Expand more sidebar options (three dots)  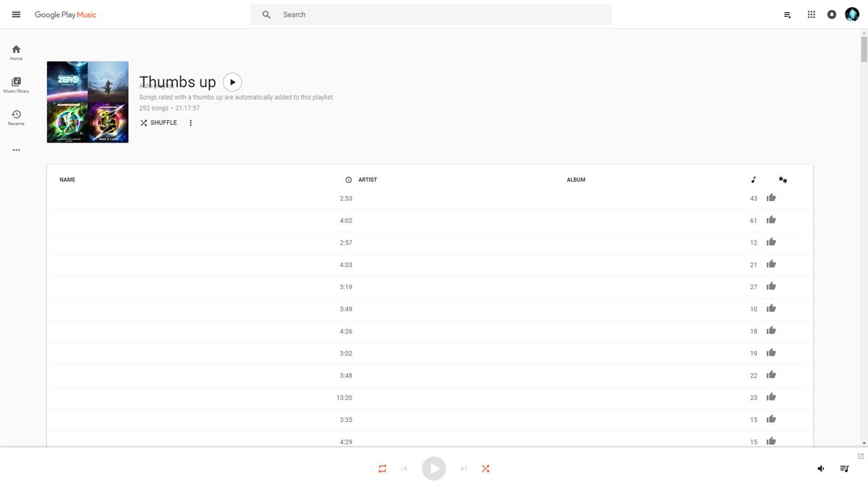(x=16, y=150)
